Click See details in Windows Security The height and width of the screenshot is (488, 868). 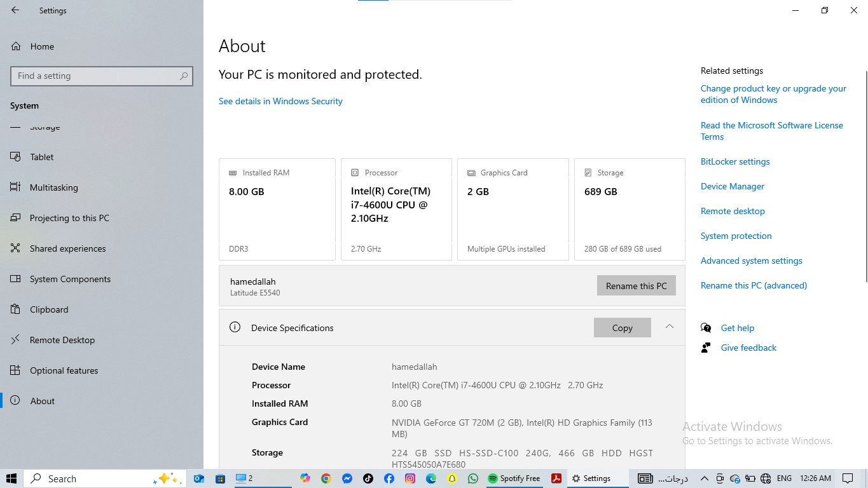pyautogui.click(x=280, y=101)
